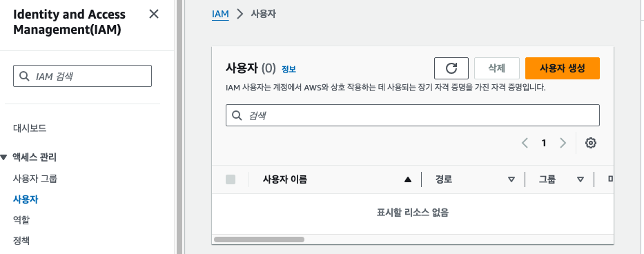The image size is (644, 254).
Task: Click the horizontal table scrollbar
Action: point(259,240)
